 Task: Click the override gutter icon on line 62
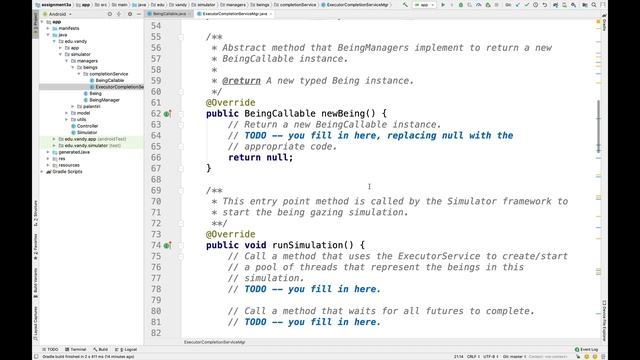pos(167,114)
